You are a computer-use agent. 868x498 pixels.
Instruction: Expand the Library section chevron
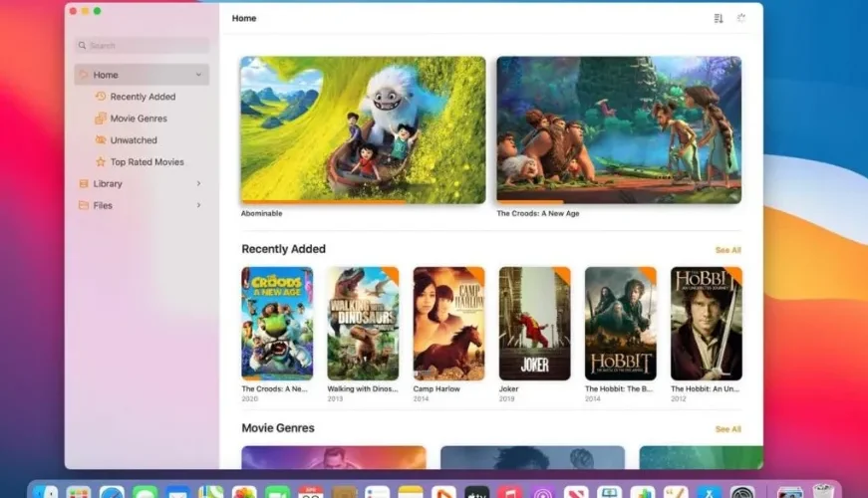pos(198,183)
